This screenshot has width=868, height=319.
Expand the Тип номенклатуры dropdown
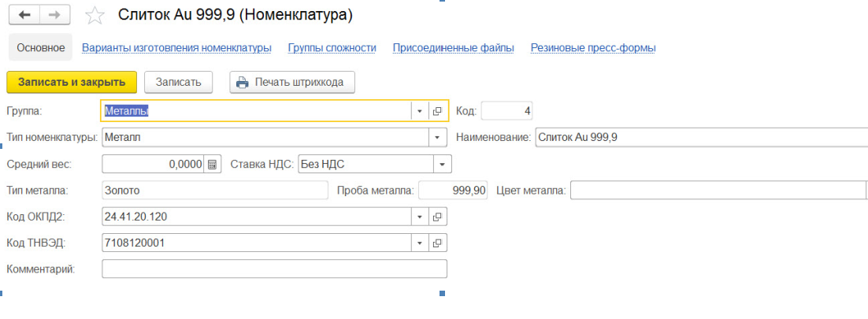click(437, 137)
